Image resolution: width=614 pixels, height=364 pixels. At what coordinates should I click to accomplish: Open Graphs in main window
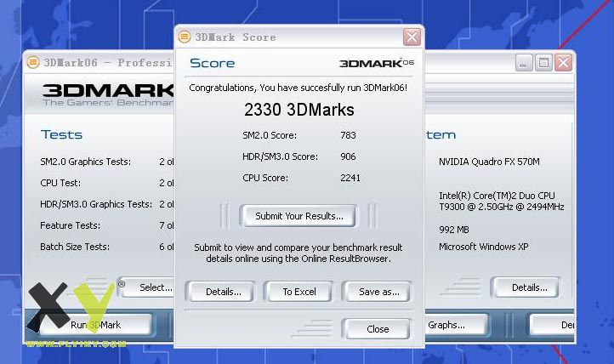pyautogui.click(x=457, y=325)
